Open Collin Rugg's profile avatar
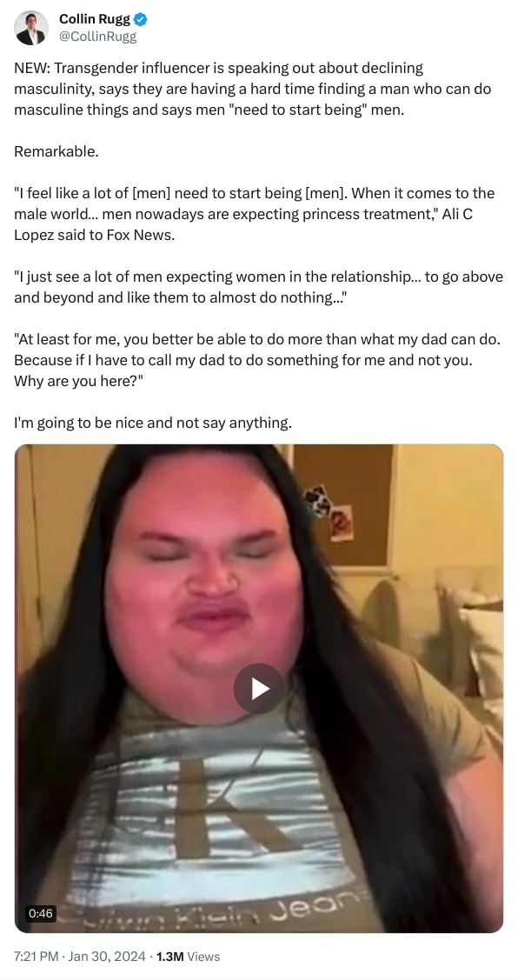 pyautogui.click(x=31, y=28)
